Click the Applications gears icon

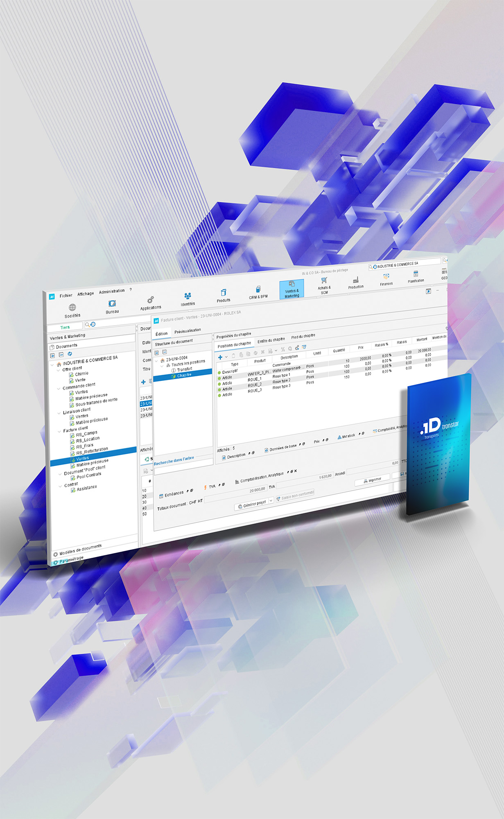point(150,300)
